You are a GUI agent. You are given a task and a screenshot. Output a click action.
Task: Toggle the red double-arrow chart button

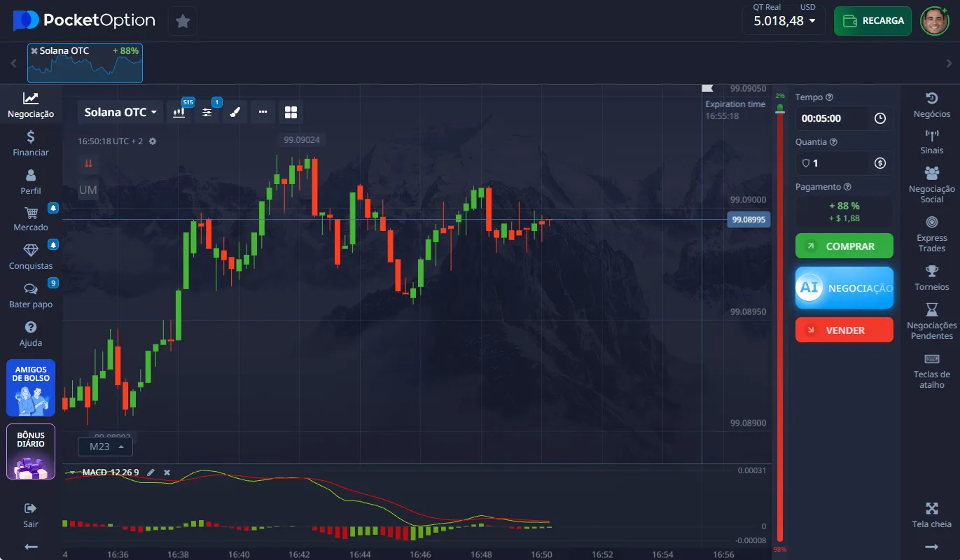(x=88, y=163)
